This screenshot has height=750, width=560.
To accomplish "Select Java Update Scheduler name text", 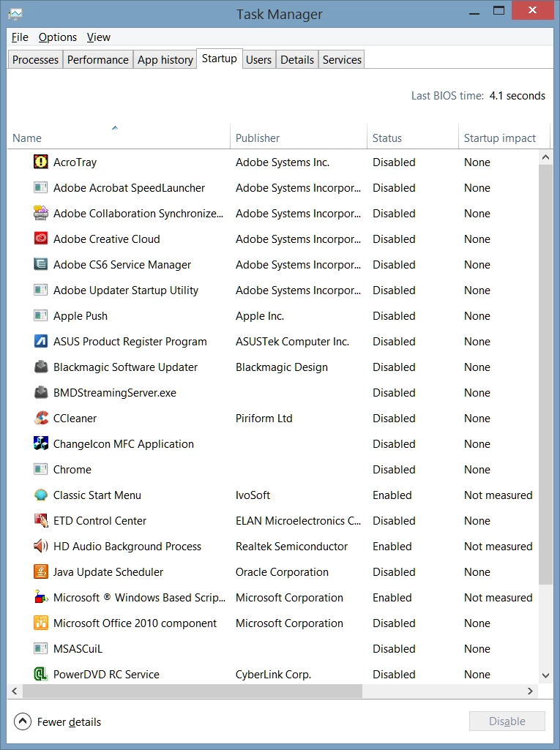I will coord(108,572).
